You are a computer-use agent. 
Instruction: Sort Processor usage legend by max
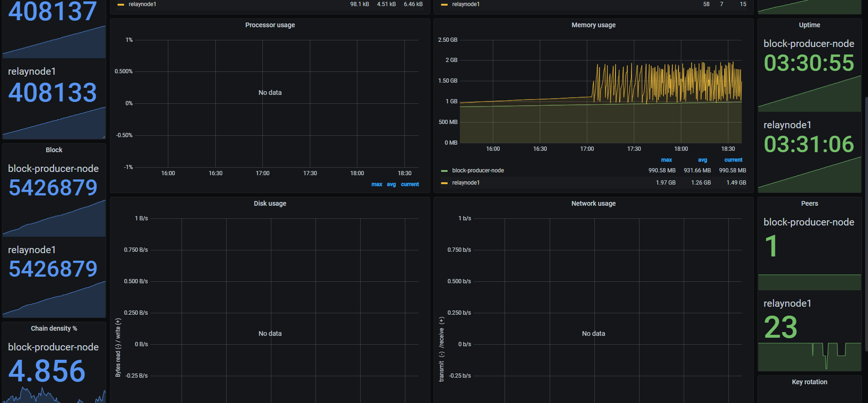pos(377,184)
